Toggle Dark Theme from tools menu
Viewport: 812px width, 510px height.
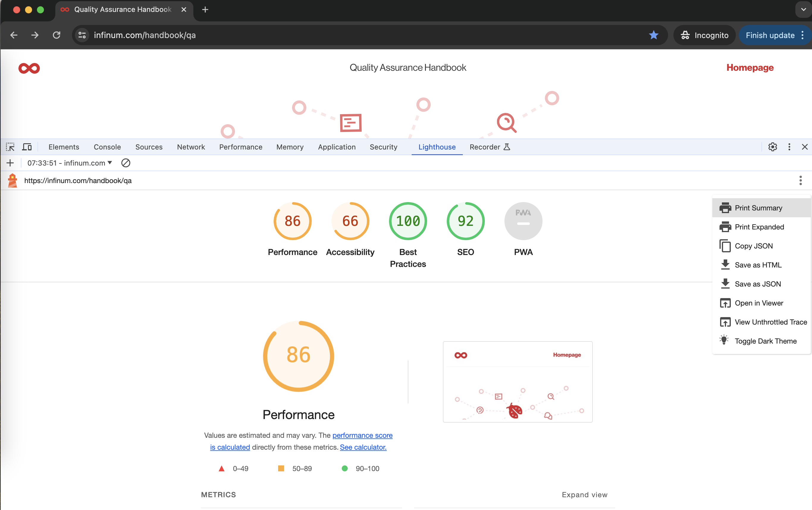(x=761, y=341)
